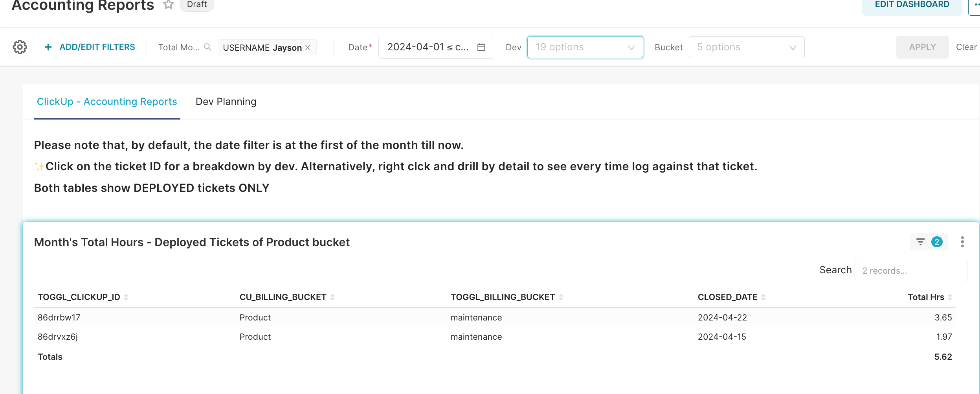This screenshot has width=980, height=394.
Task: Sort by TOGGL_BILLING_BUCKET column arrows
Action: coord(561,297)
